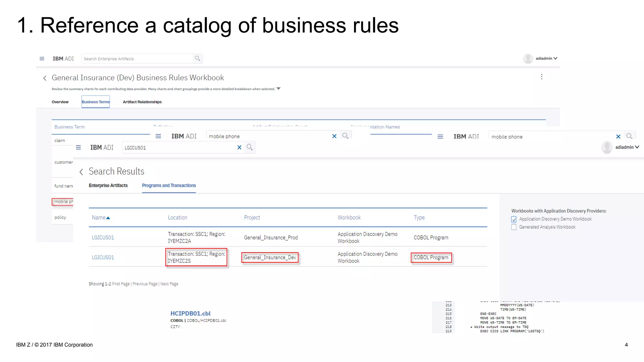
Task: Select claim business term row
Action: (x=63, y=140)
